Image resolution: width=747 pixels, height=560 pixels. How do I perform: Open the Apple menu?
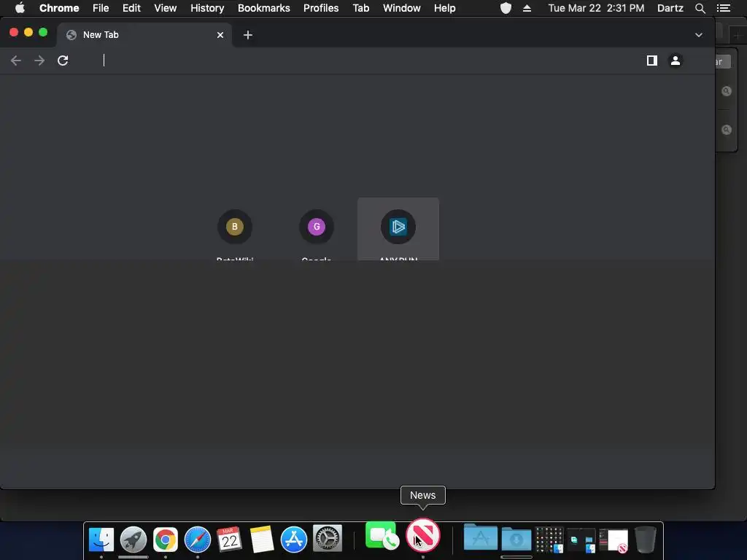point(20,8)
